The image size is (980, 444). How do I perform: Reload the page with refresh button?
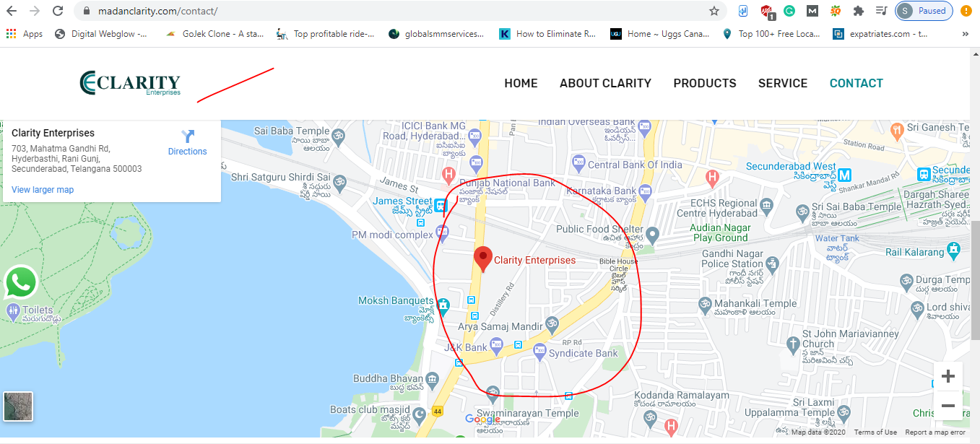point(59,11)
